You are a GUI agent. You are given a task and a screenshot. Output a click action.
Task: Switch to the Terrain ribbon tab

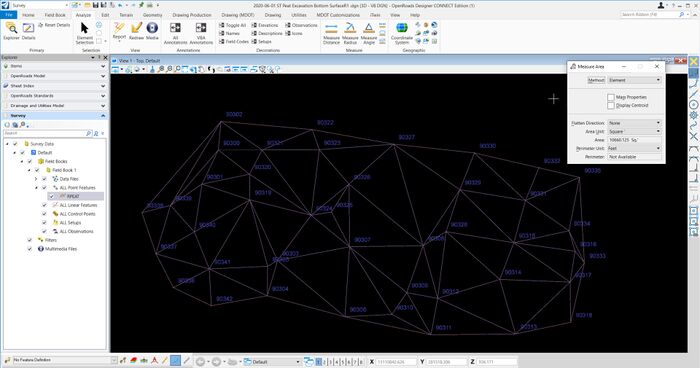pyautogui.click(x=126, y=15)
